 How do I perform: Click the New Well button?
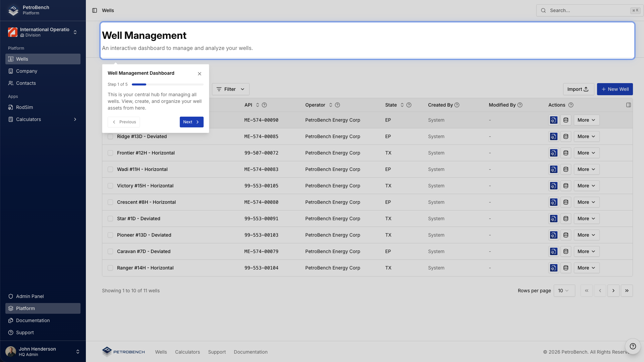click(x=615, y=89)
